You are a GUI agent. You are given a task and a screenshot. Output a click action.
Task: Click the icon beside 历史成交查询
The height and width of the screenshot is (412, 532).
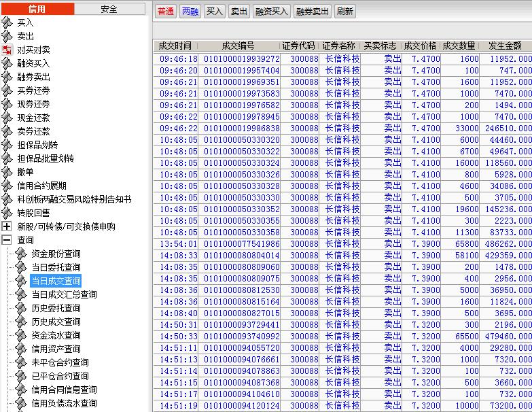coord(21,322)
